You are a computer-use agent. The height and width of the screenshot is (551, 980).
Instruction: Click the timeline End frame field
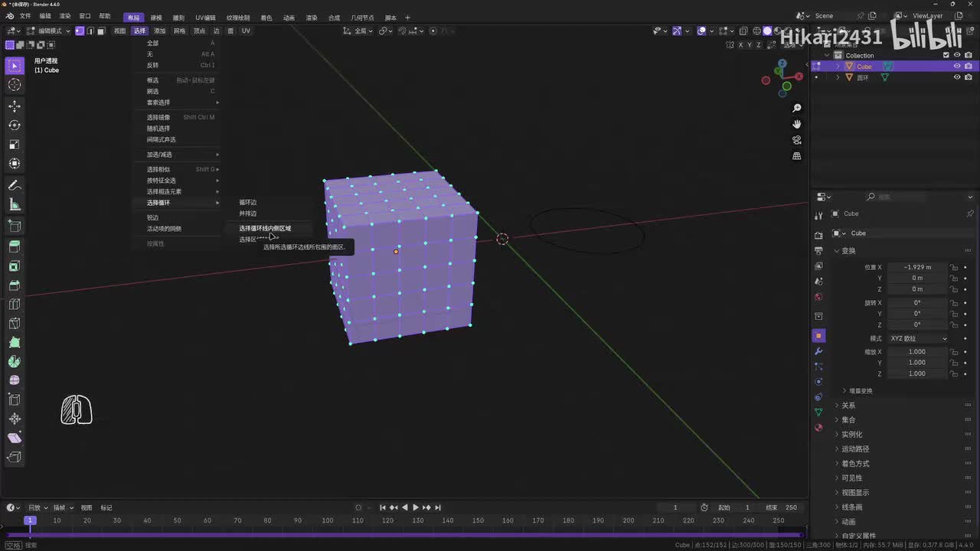[782, 507]
